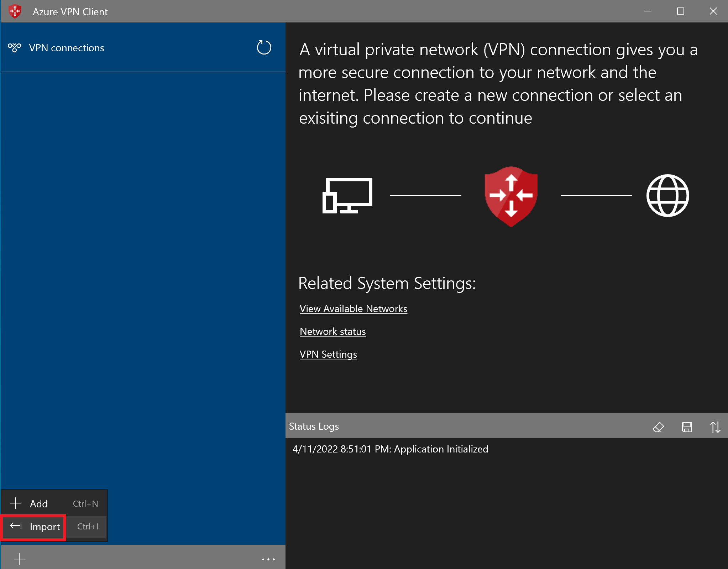
Task: Click the Status Logs header label
Action: point(314,426)
